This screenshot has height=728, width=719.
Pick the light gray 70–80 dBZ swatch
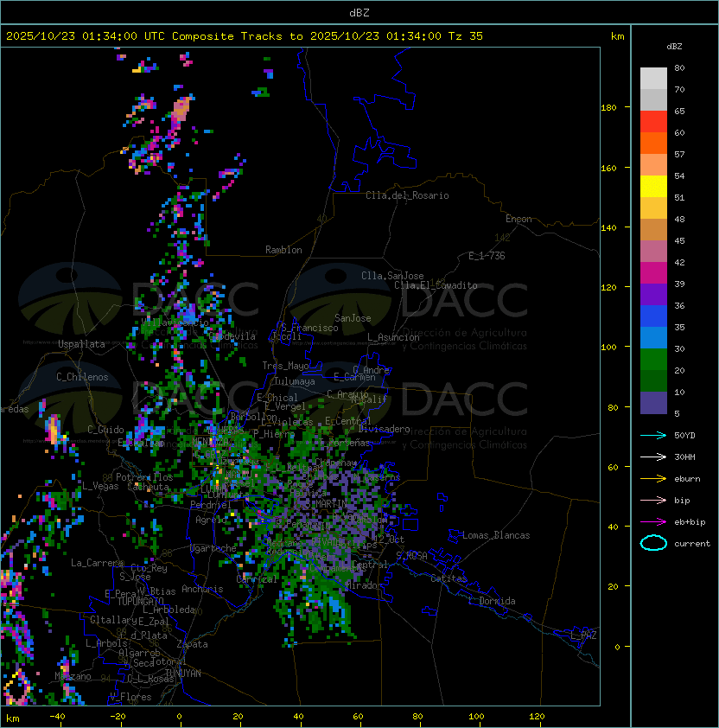tap(653, 78)
